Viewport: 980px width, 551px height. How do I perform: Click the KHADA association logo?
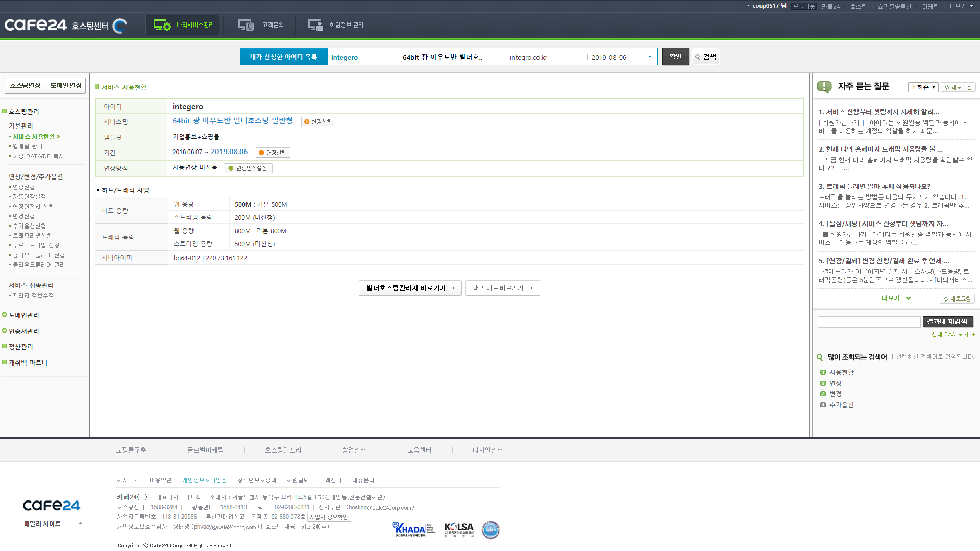[413, 530]
